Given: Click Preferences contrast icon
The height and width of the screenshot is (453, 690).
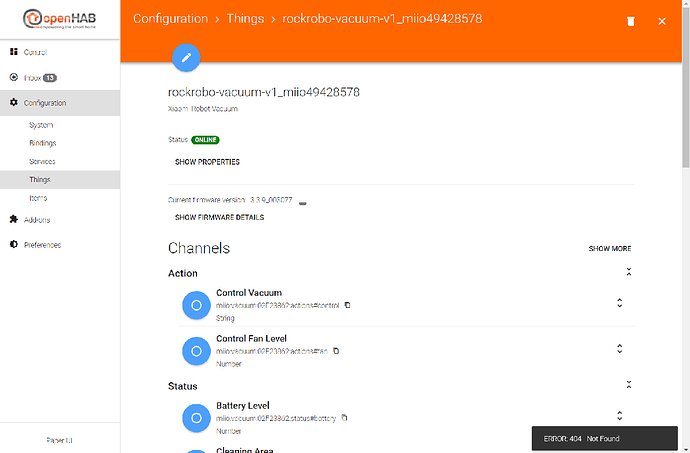Looking at the screenshot, I should click(x=14, y=244).
